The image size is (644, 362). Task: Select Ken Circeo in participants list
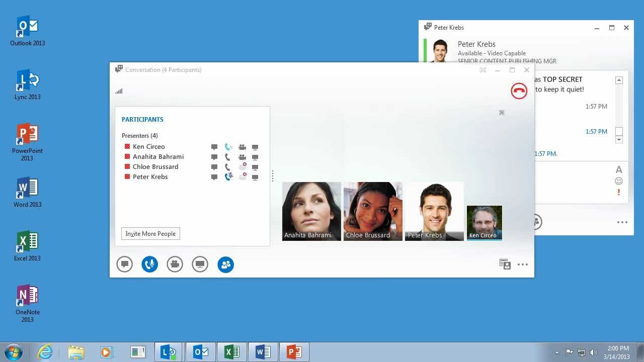(149, 147)
